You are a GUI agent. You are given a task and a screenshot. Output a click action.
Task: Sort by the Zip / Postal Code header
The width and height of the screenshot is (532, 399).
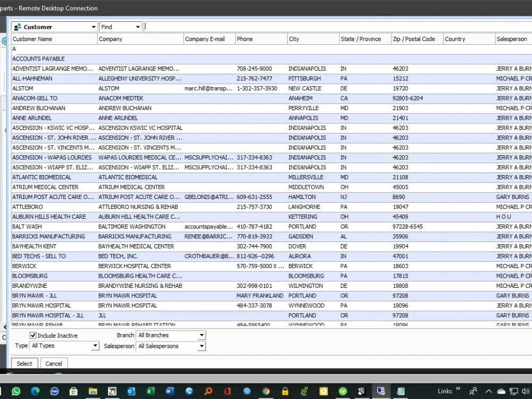417,39
